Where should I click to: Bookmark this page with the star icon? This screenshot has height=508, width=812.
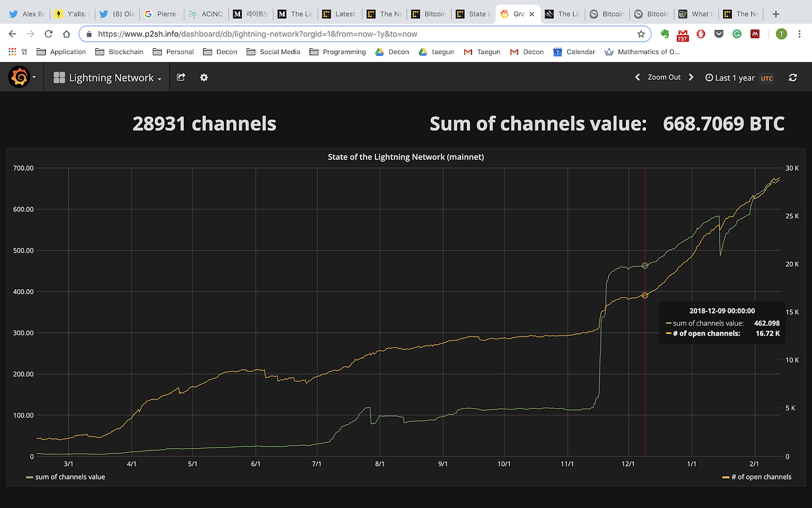(641, 34)
